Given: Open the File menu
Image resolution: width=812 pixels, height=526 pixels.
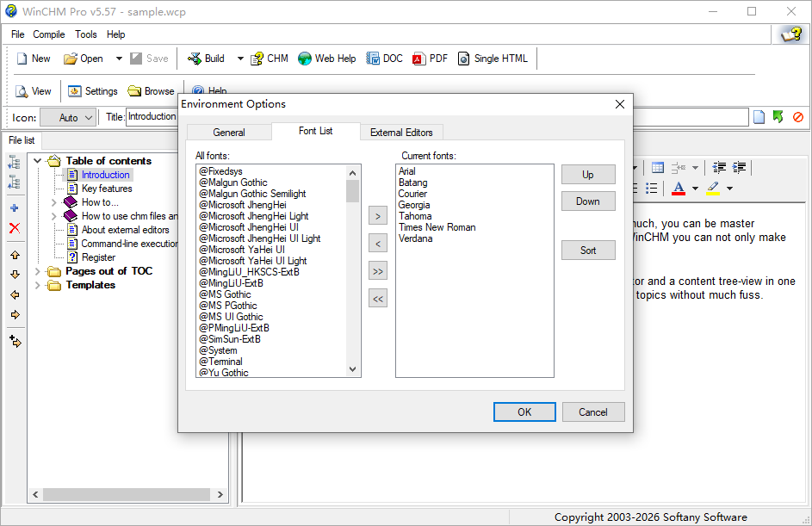Looking at the screenshot, I should (x=17, y=34).
